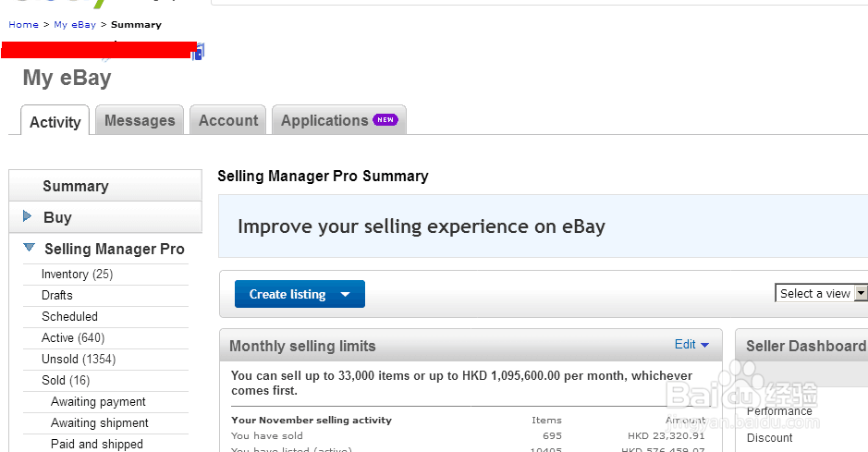Switch to the Account tab
Viewport: 868px width, 452px height.
point(228,120)
